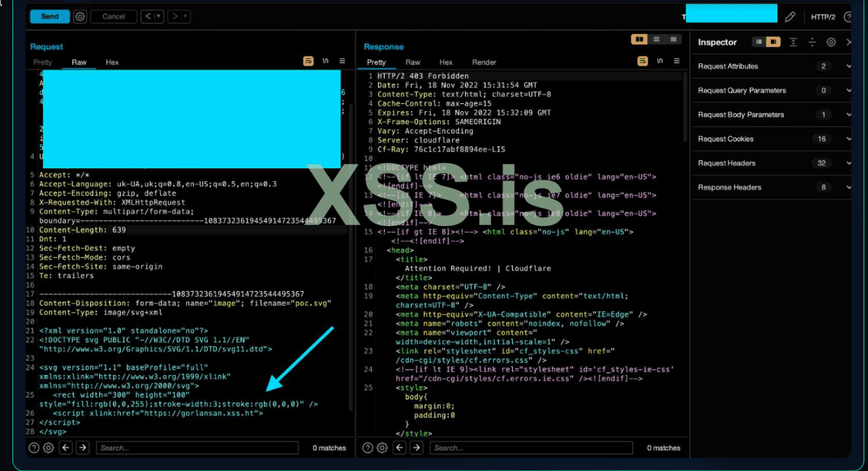Go forward to next request in history
Image resolution: width=868 pixels, height=471 pixels.
click(174, 16)
